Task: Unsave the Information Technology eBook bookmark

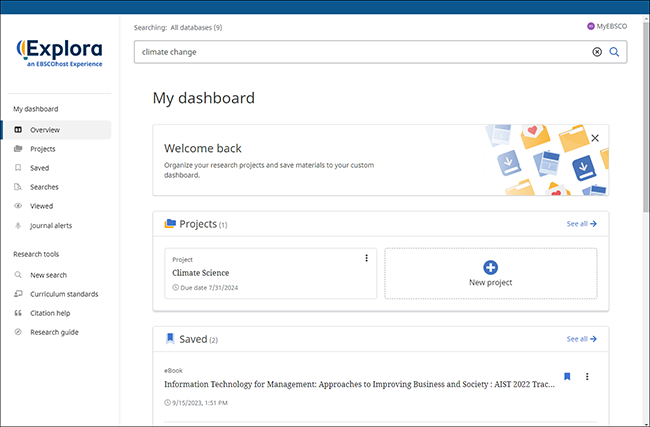Action: (x=567, y=376)
